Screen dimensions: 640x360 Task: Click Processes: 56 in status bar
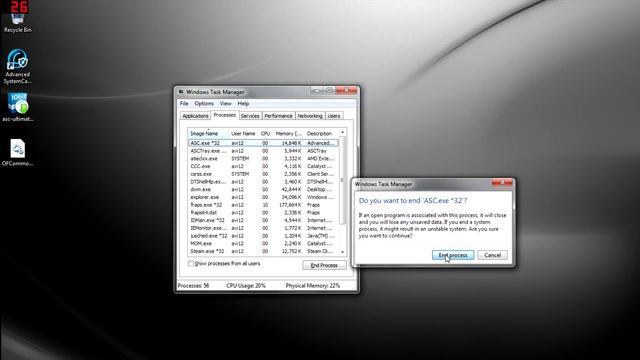(193, 286)
